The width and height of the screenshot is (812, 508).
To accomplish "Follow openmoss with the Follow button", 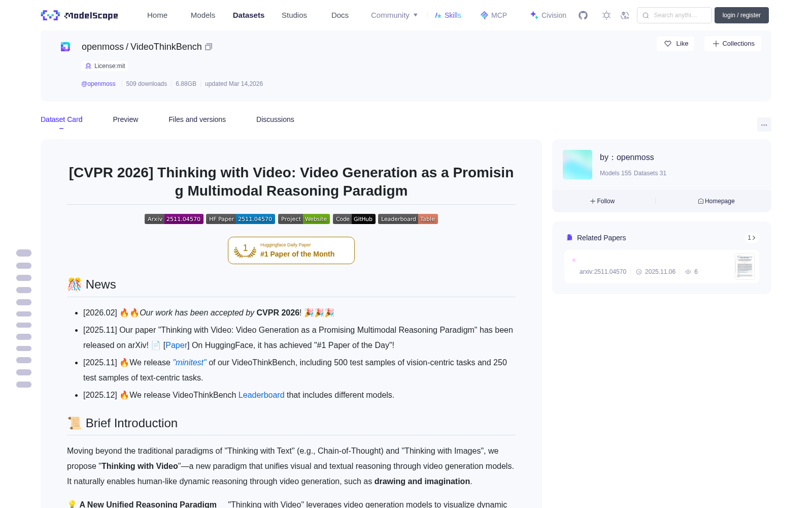I will point(602,201).
